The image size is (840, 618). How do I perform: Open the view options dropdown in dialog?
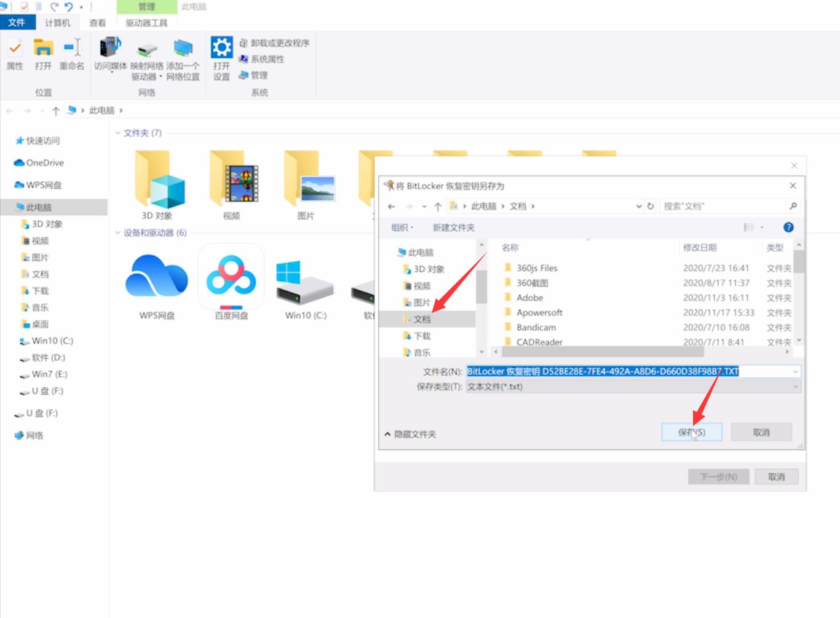point(762,228)
